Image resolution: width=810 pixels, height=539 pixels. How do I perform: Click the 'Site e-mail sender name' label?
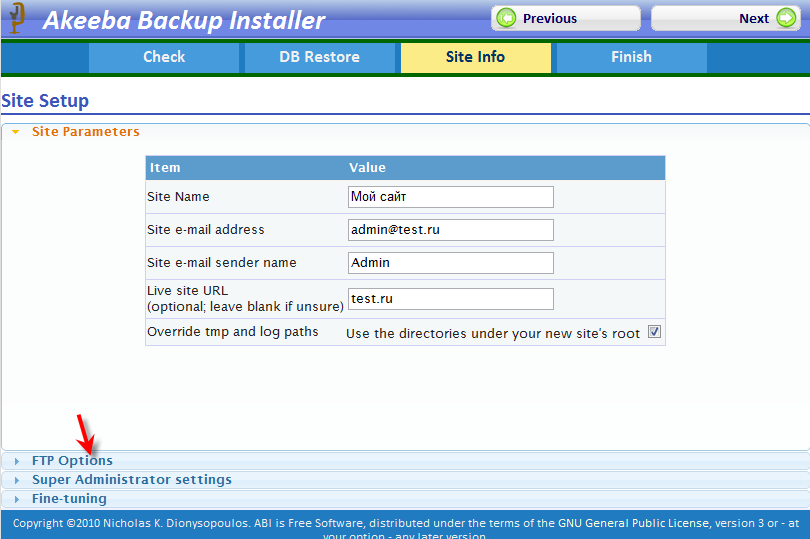222,263
